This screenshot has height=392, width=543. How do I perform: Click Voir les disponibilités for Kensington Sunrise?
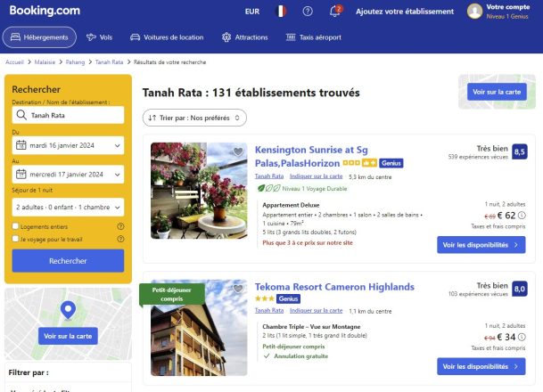481,245
